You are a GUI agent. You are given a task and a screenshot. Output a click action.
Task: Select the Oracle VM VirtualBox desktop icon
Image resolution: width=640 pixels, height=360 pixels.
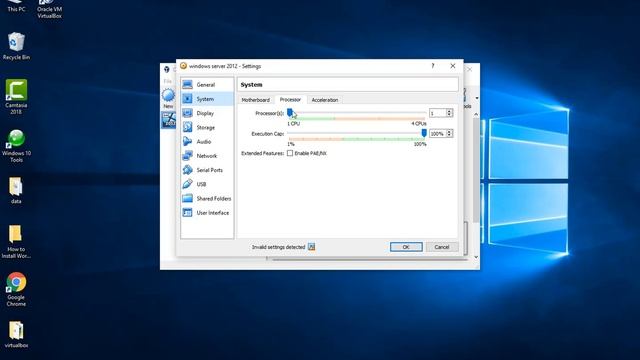[49, 9]
